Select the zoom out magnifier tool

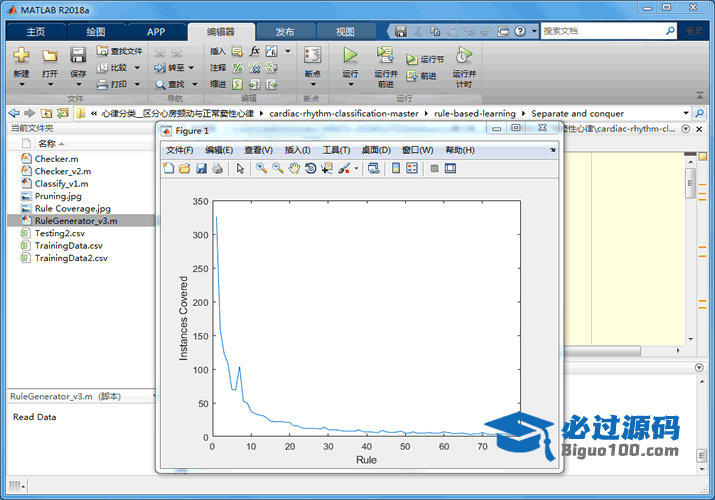278,168
